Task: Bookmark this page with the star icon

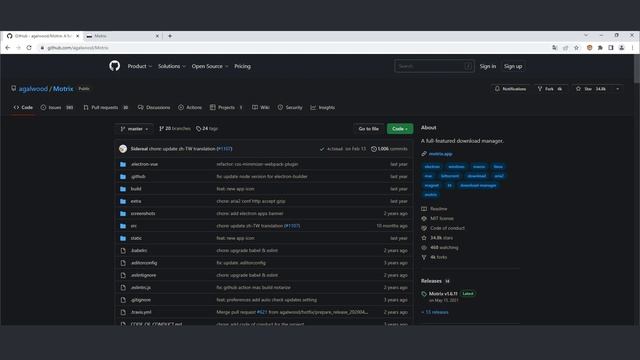Action: point(576,48)
